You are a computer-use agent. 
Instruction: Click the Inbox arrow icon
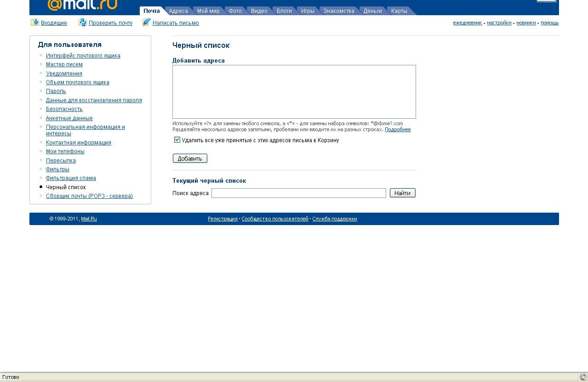point(35,22)
